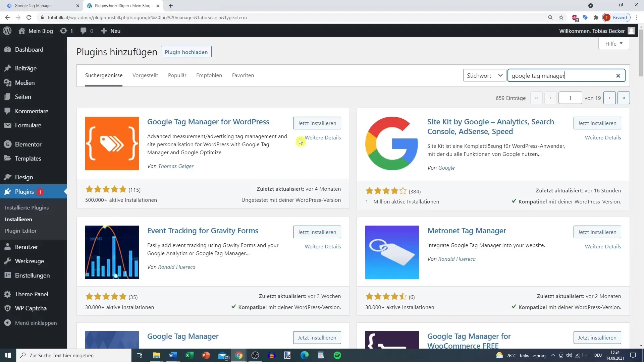Viewport: 644px width, 362px height.
Task: Click the WP Captcha shield icon
Action: pos(7,308)
